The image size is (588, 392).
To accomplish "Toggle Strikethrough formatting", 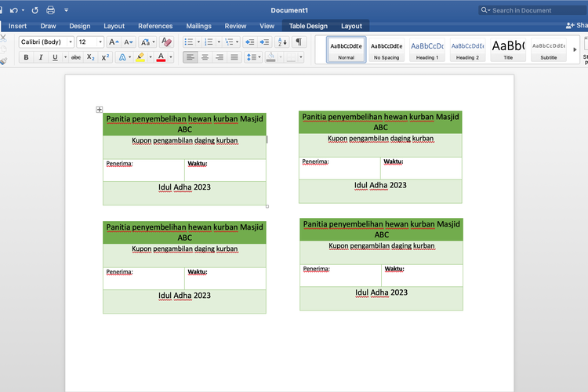I will (x=76, y=57).
